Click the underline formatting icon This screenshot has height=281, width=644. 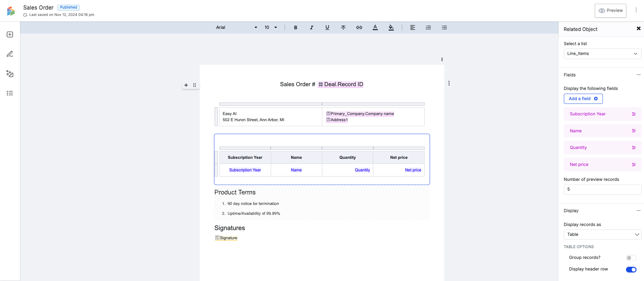tap(327, 27)
